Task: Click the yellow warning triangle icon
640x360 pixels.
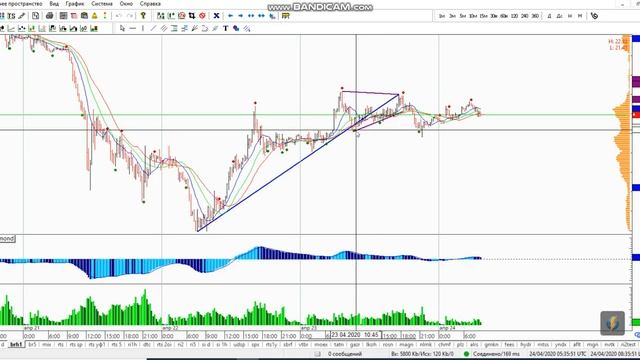Action: tap(95, 16)
